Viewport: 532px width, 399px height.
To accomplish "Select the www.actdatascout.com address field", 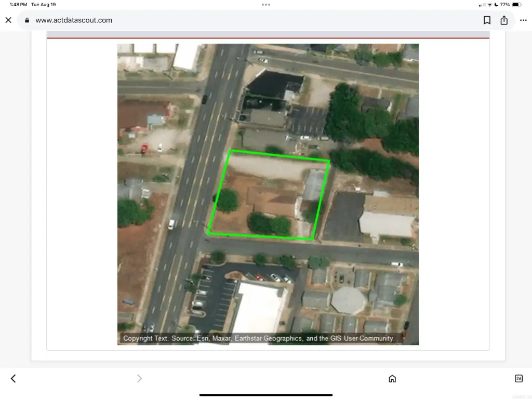I will click(x=74, y=20).
